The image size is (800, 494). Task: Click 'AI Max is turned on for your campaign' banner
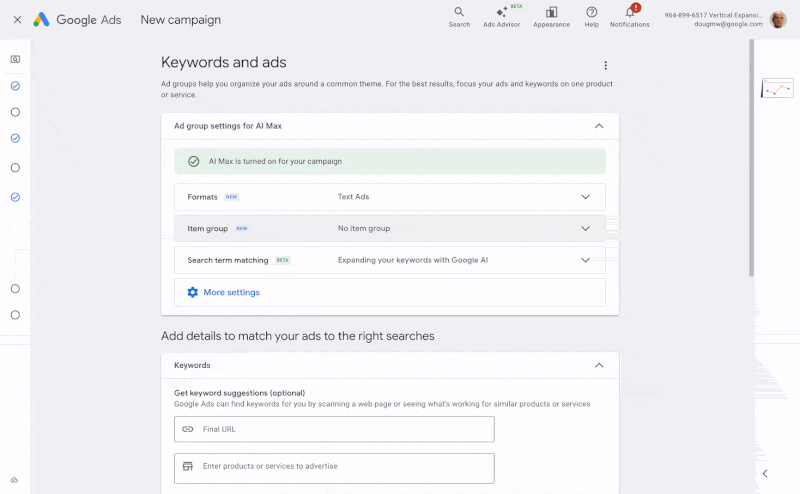point(390,161)
